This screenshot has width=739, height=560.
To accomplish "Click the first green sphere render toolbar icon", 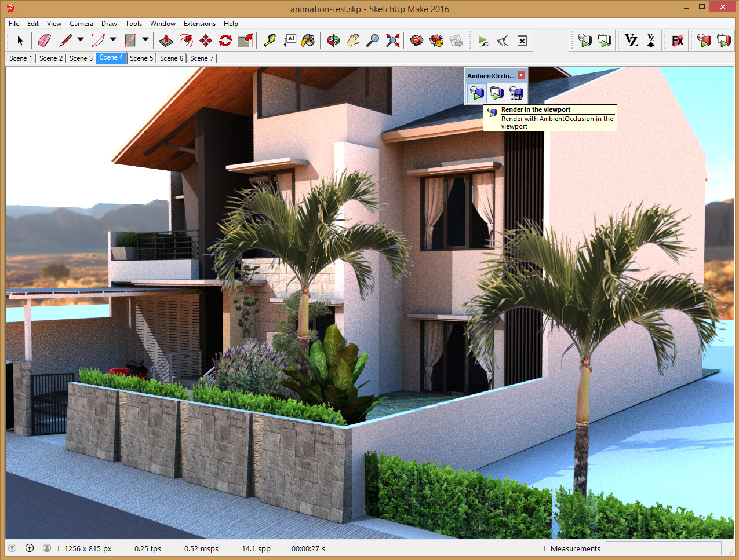I will click(585, 41).
